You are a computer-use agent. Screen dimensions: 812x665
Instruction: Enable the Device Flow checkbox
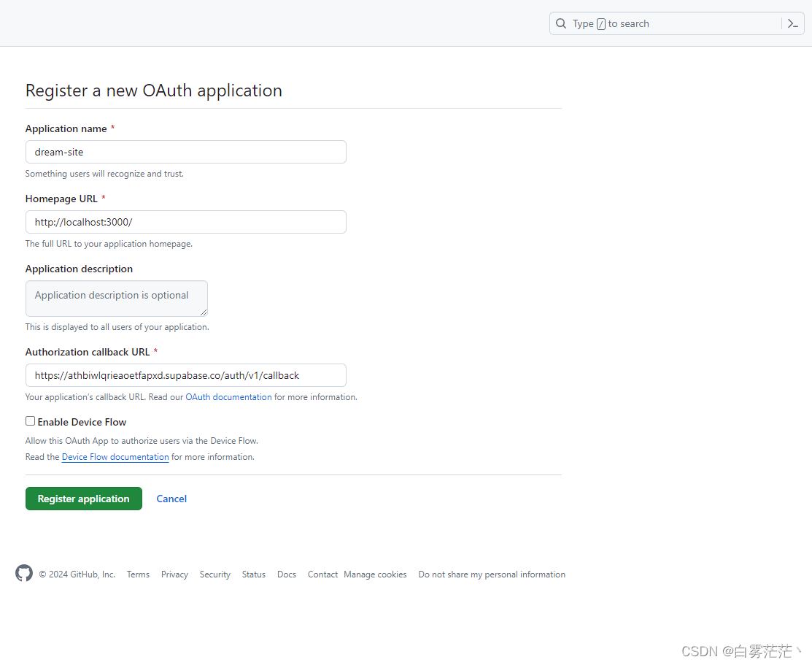click(30, 420)
